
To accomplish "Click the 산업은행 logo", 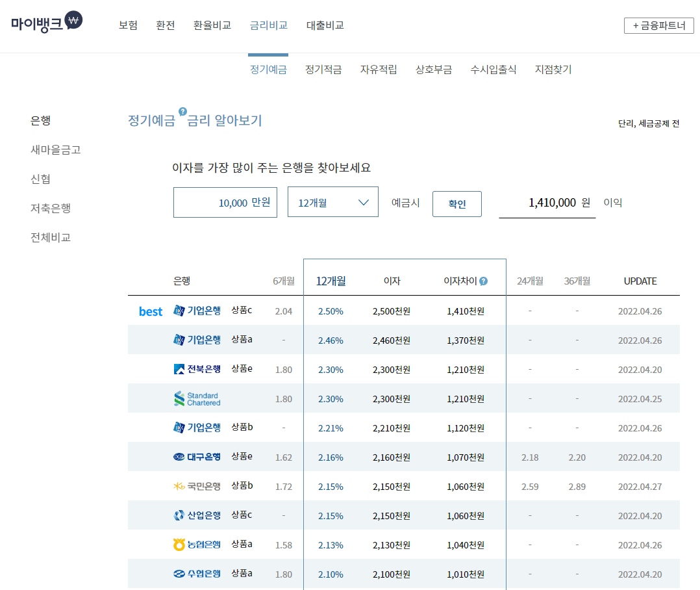I will (197, 515).
